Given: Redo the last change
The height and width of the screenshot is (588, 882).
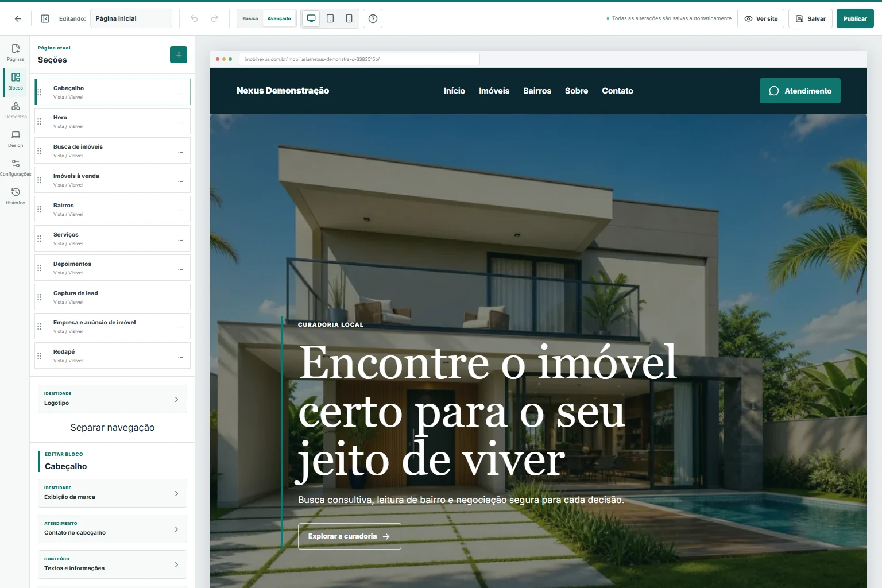Looking at the screenshot, I should 215,18.
